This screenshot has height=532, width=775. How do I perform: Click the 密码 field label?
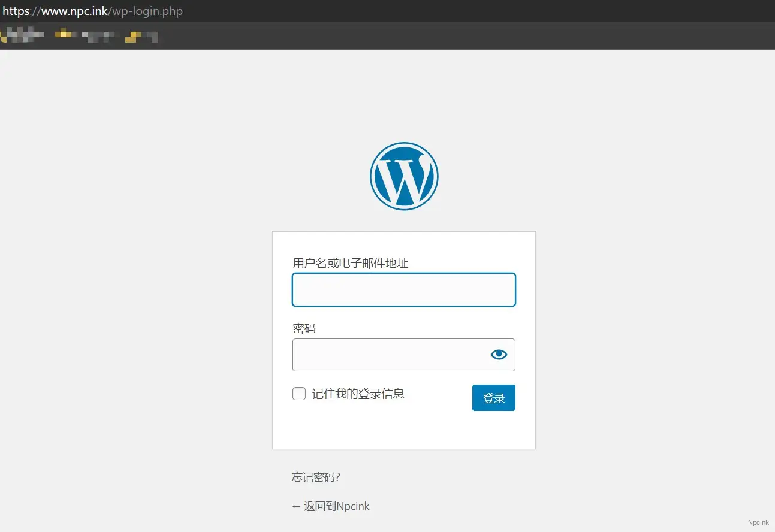(x=304, y=328)
